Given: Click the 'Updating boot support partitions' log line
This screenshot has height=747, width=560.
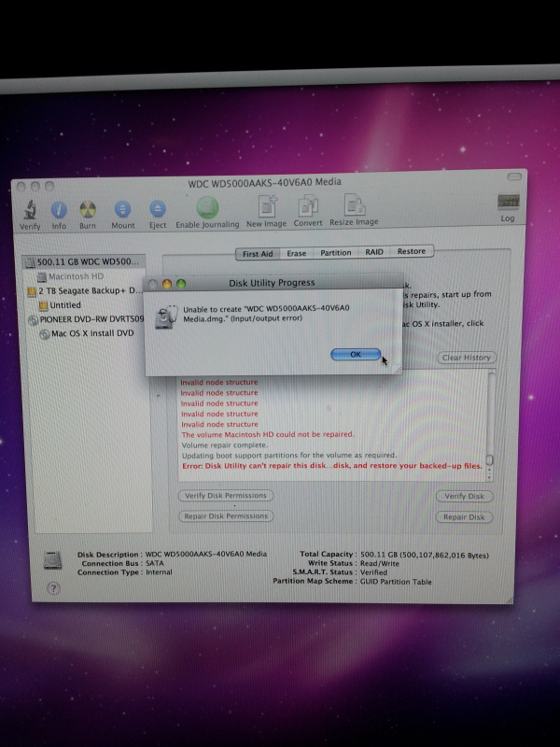Looking at the screenshot, I should point(289,456).
